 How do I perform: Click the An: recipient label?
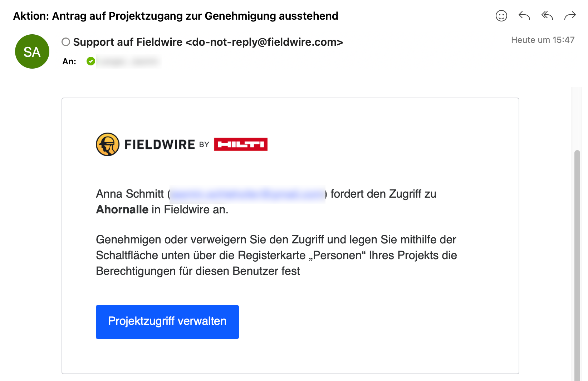pos(69,61)
